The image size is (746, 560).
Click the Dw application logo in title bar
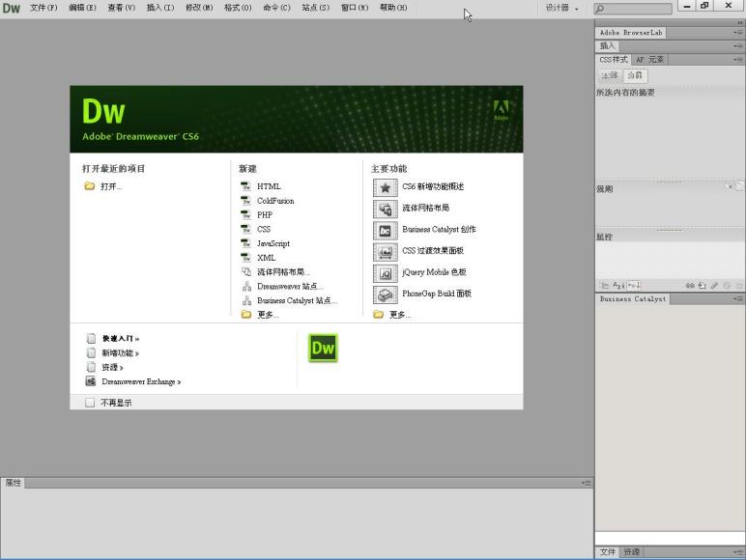(x=11, y=8)
